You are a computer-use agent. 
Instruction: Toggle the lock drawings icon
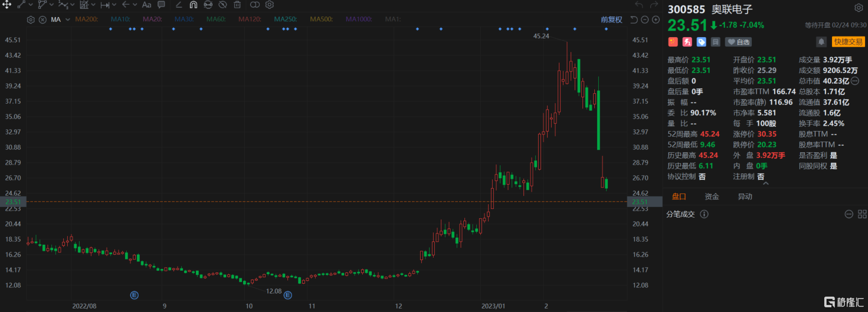click(208, 5)
